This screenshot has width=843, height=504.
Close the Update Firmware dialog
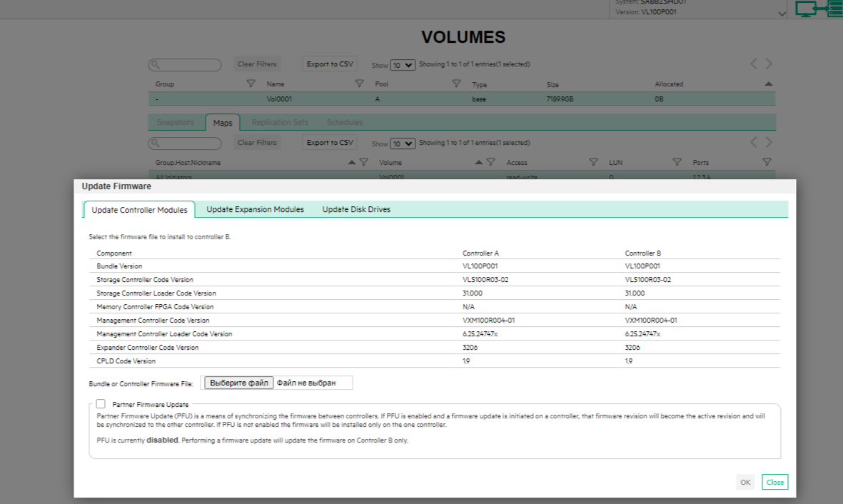click(774, 482)
